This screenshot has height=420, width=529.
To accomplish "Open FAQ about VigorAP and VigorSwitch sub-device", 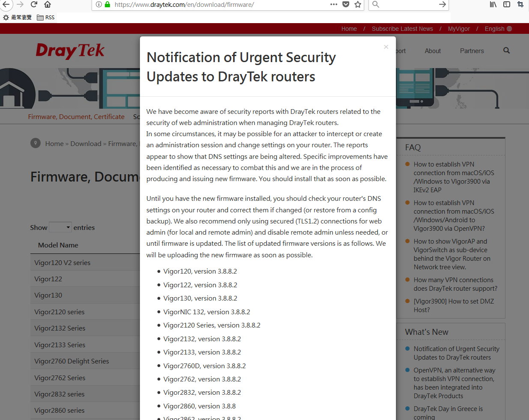I will pyautogui.click(x=452, y=254).
